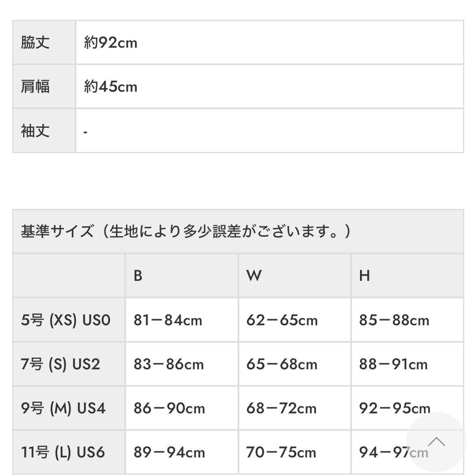Select the 7号 (S) US2 size row
The width and height of the screenshot is (476, 476).
point(61,364)
